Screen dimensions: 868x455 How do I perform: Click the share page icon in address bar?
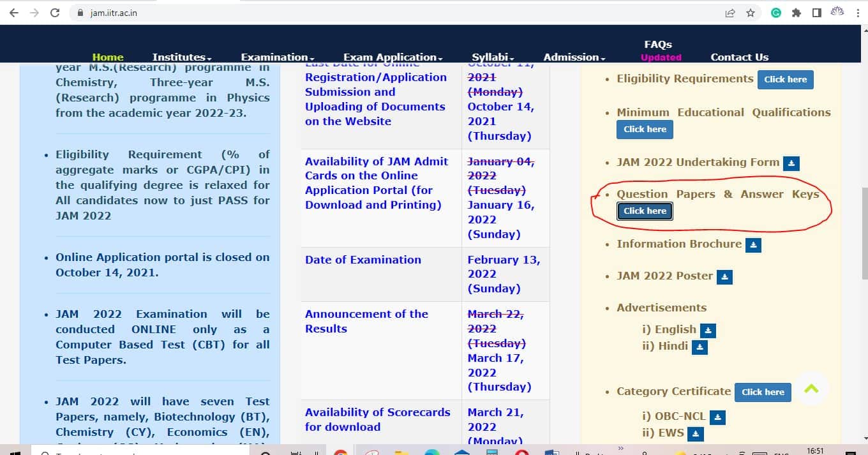tap(730, 13)
